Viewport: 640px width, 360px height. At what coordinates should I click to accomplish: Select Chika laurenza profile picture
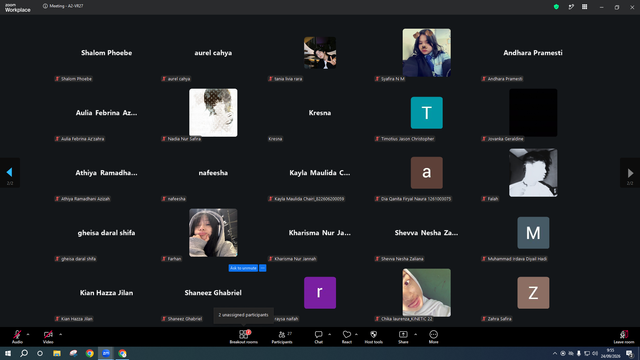pyautogui.click(x=427, y=293)
